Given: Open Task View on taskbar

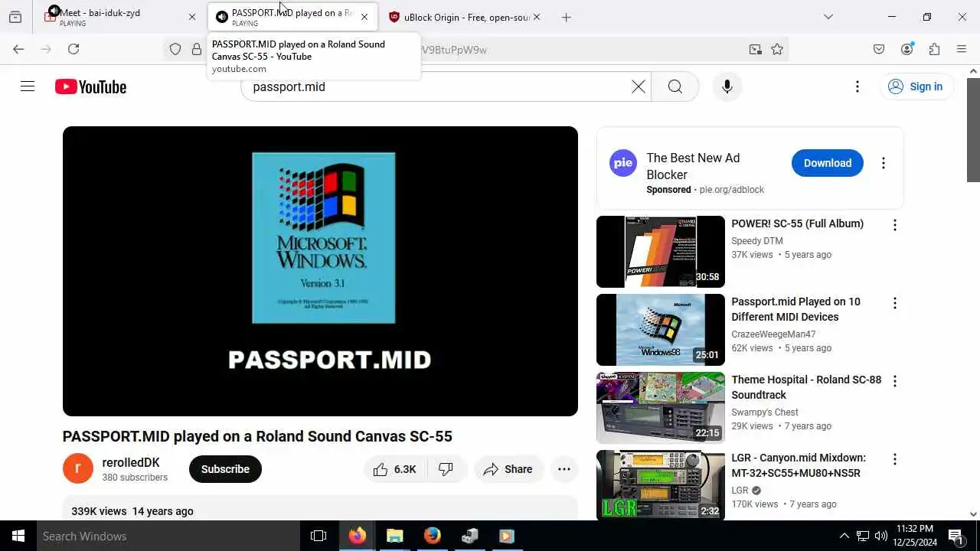Looking at the screenshot, I should tap(318, 536).
